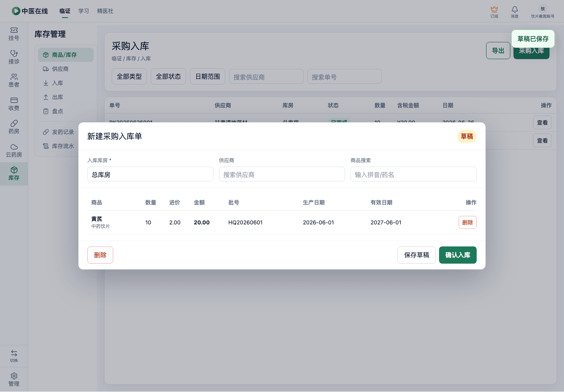The height and width of the screenshot is (392, 564).
Task: Switch to the 学习 top tab
Action: pos(84,11)
